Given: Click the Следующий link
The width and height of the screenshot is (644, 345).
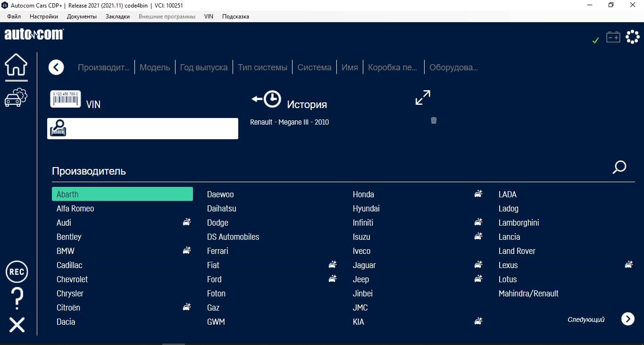Looking at the screenshot, I should click(x=586, y=320).
